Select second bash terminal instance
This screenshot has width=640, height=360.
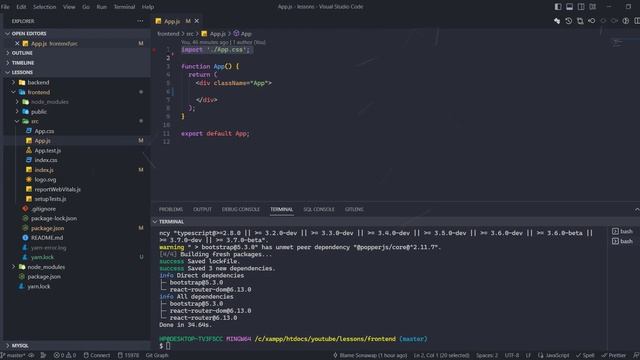point(622,241)
